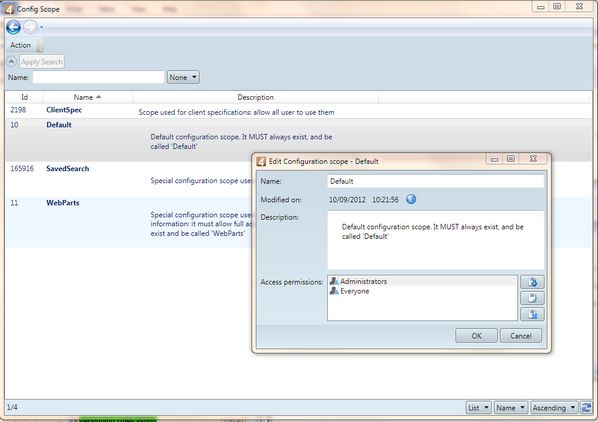598x422 pixels.
Task: Click the globe icon beside modified date
Action: point(411,199)
